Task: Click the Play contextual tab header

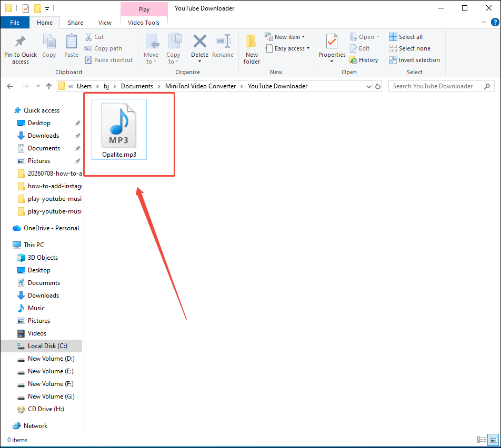Action: [x=144, y=9]
